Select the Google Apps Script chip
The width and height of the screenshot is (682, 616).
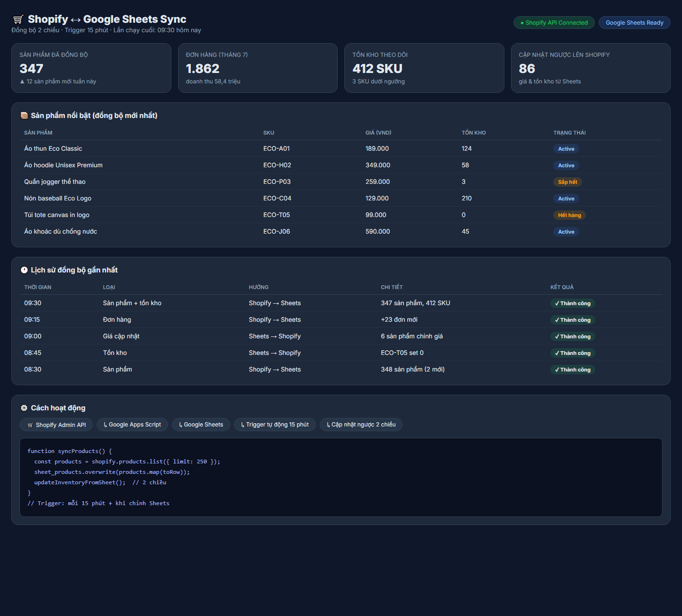(132, 425)
